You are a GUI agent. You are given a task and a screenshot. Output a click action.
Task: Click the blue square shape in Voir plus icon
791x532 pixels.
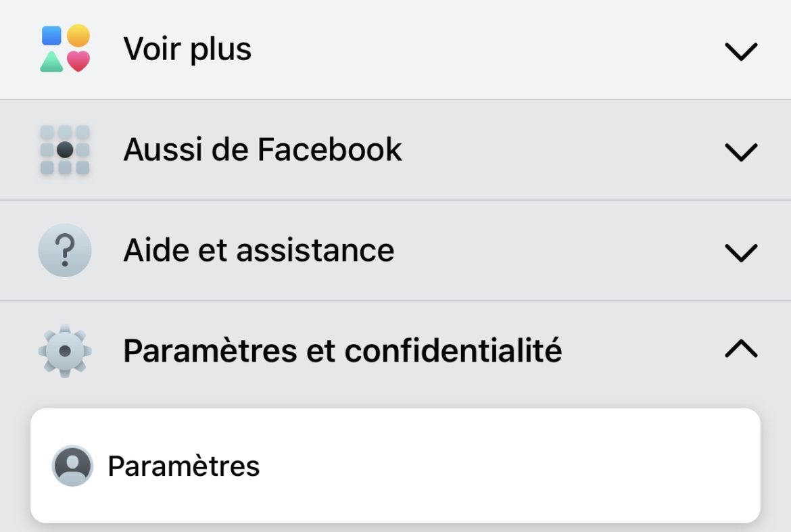pos(52,36)
